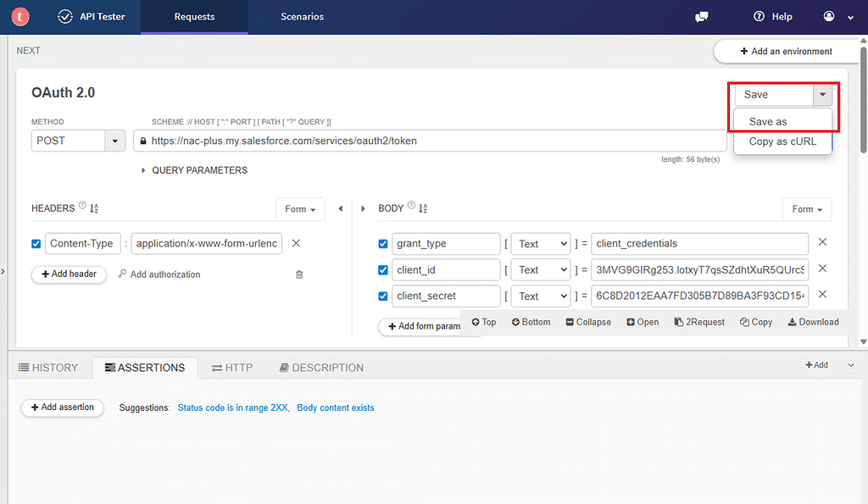
Task: Uncheck the Content-Type header checkbox
Action: click(36, 243)
